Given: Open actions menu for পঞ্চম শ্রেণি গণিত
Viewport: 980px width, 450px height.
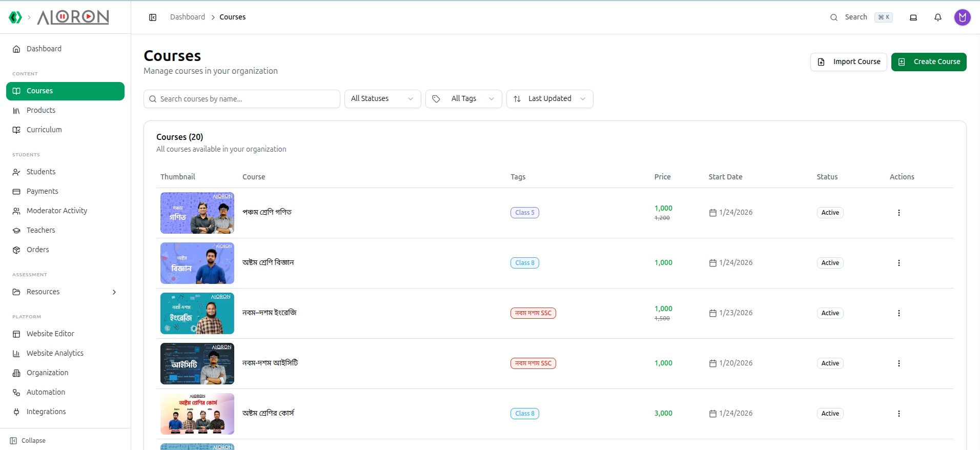Looking at the screenshot, I should (x=899, y=213).
